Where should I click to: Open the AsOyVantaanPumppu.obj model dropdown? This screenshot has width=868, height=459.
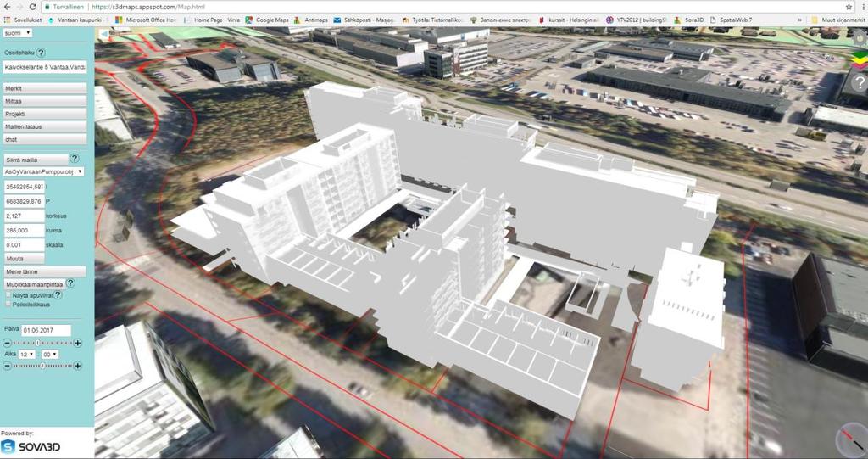click(x=44, y=172)
